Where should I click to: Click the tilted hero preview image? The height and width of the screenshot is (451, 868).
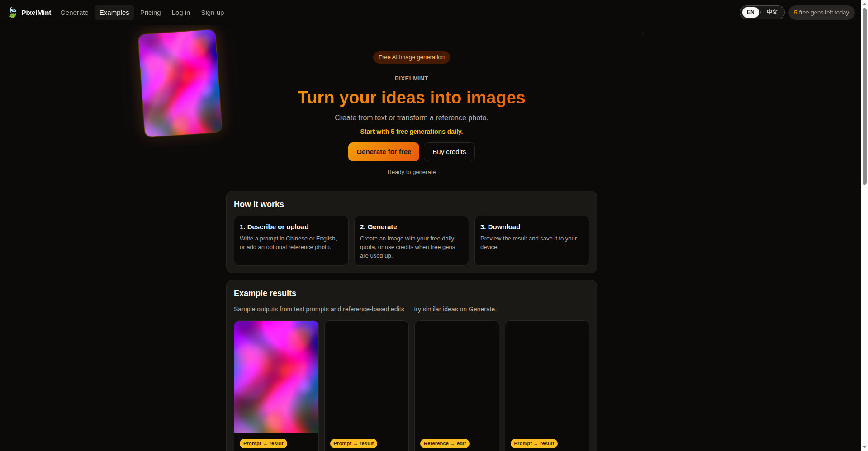click(180, 83)
